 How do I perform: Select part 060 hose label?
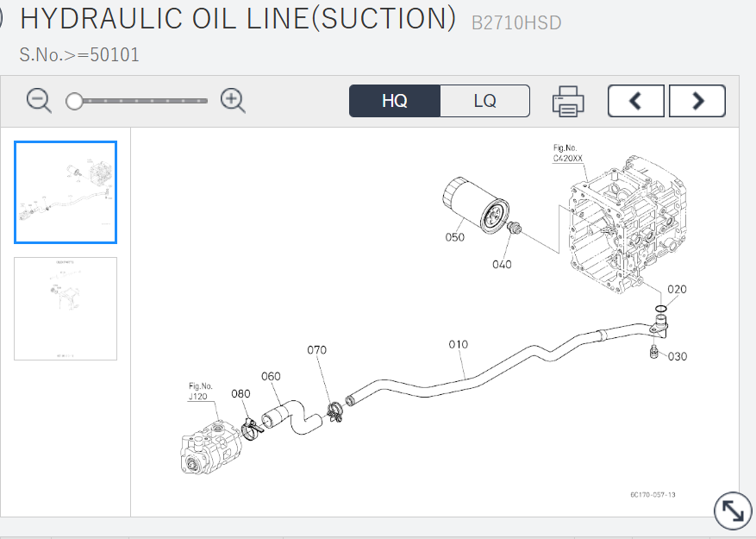click(x=271, y=376)
